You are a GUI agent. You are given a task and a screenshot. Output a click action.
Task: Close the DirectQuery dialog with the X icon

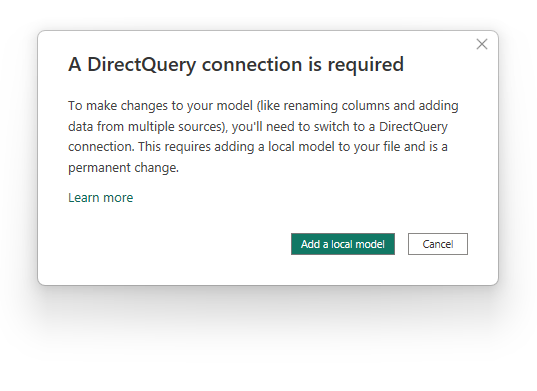[x=482, y=44]
